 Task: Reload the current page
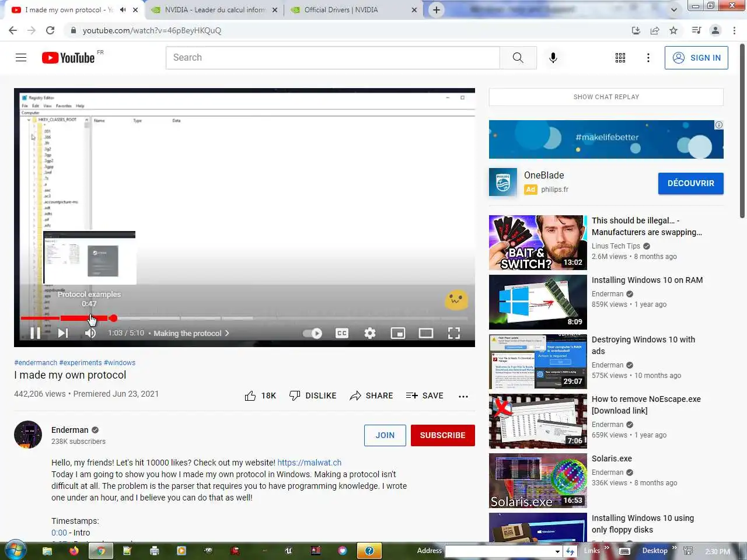(50, 30)
